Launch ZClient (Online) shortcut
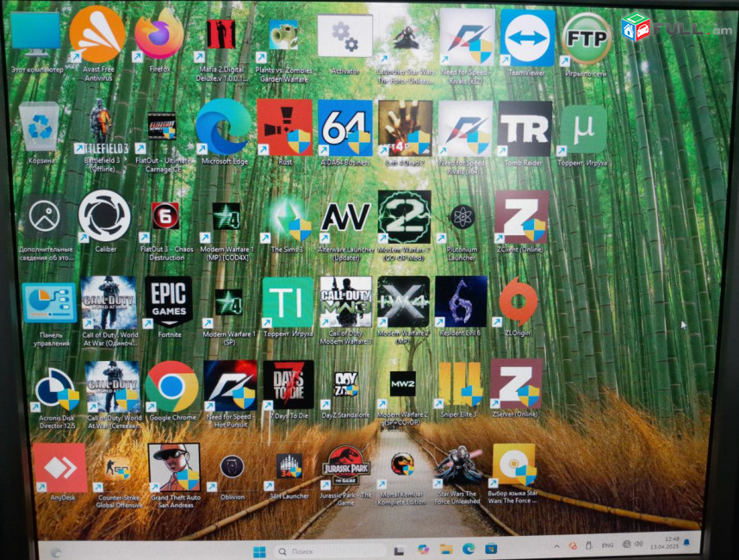Viewport: 739px width, 560px height. pyautogui.click(x=522, y=217)
